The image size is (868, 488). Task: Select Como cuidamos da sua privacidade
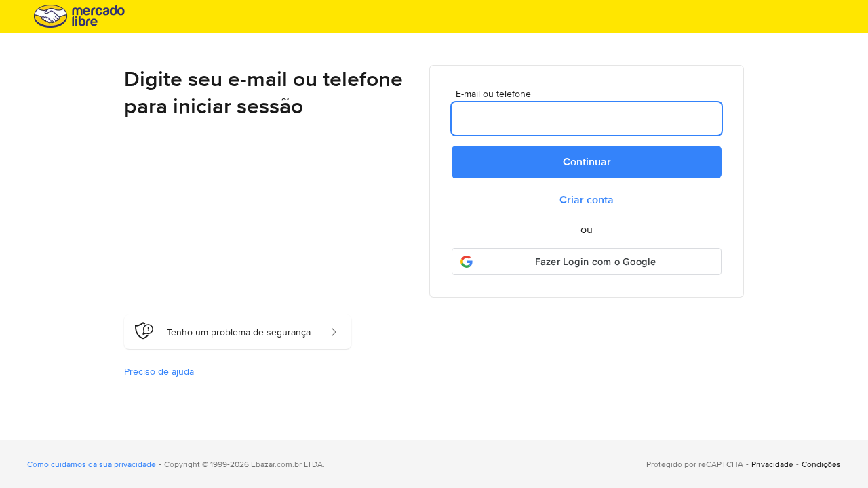point(91,464)
